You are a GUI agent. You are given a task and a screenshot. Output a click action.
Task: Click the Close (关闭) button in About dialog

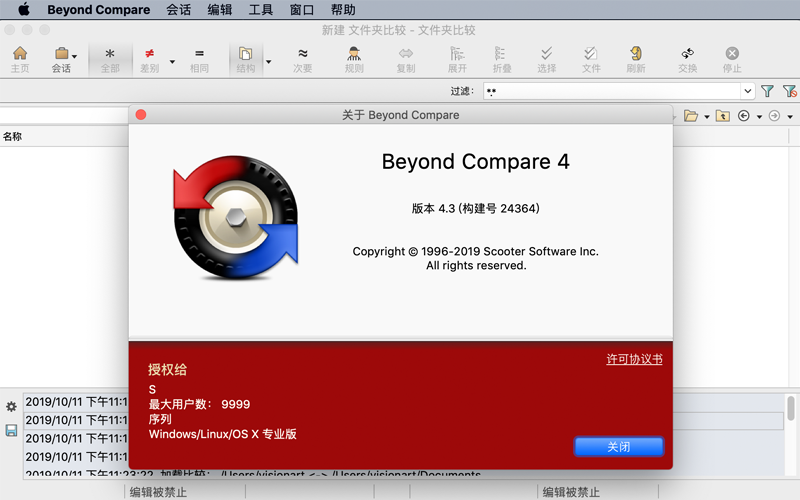pyautogui.click(x=619, y=447)
